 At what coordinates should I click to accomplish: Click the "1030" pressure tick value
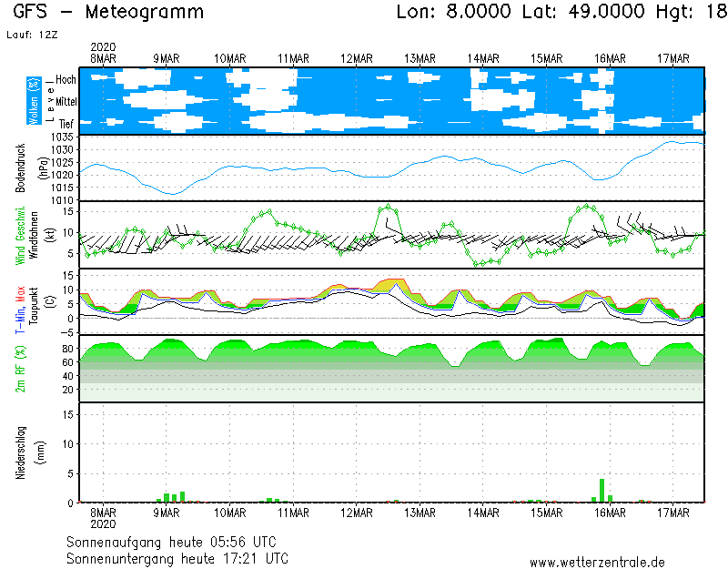coord(61,150)
